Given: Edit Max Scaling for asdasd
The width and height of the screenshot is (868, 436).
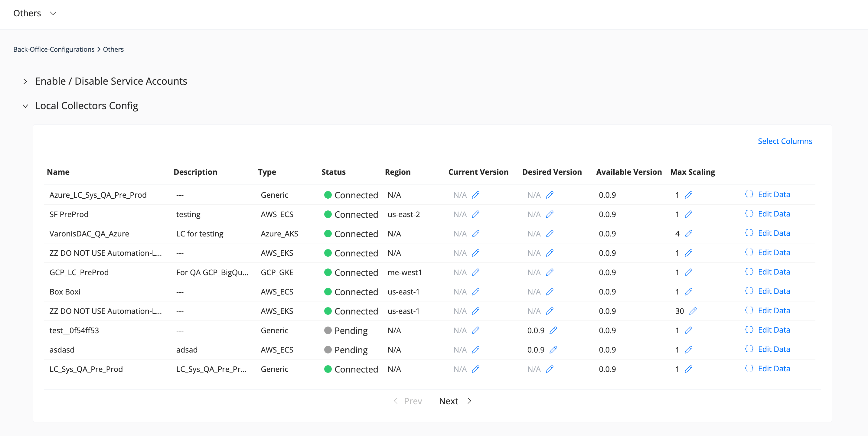Looking at the screenshot, I should 688,350.
